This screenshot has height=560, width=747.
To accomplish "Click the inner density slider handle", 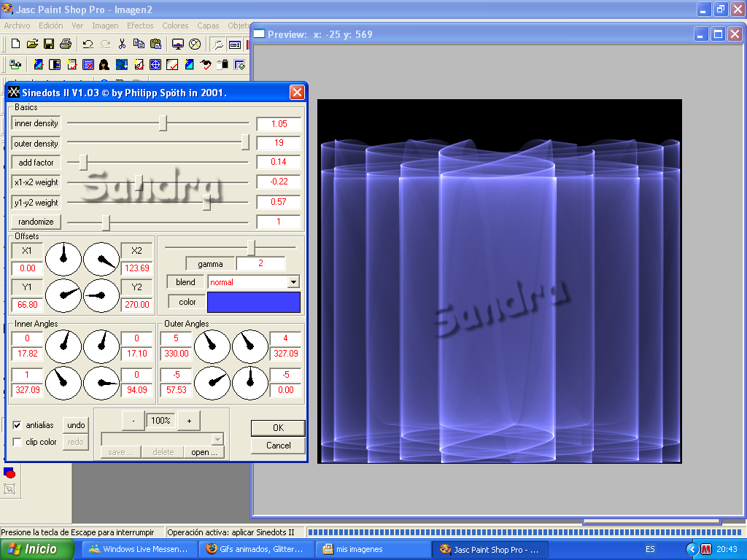I will tap(163, 122).
